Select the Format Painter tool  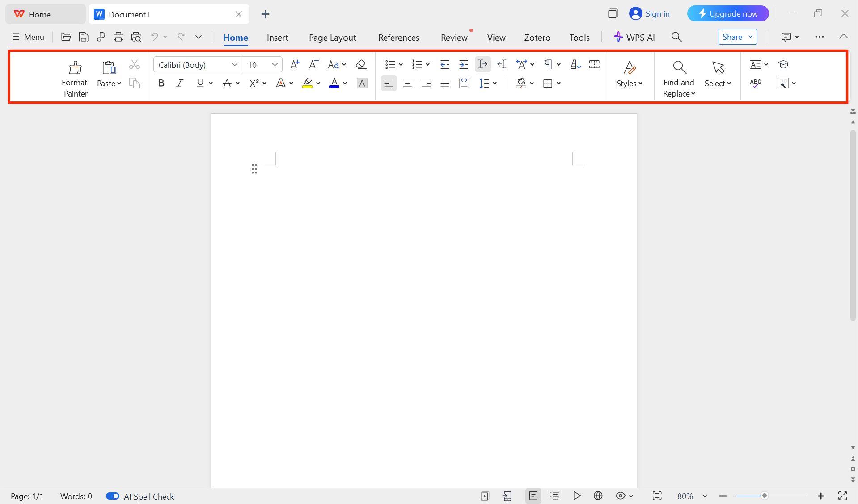pyautogui.click(x=74, y=77)
